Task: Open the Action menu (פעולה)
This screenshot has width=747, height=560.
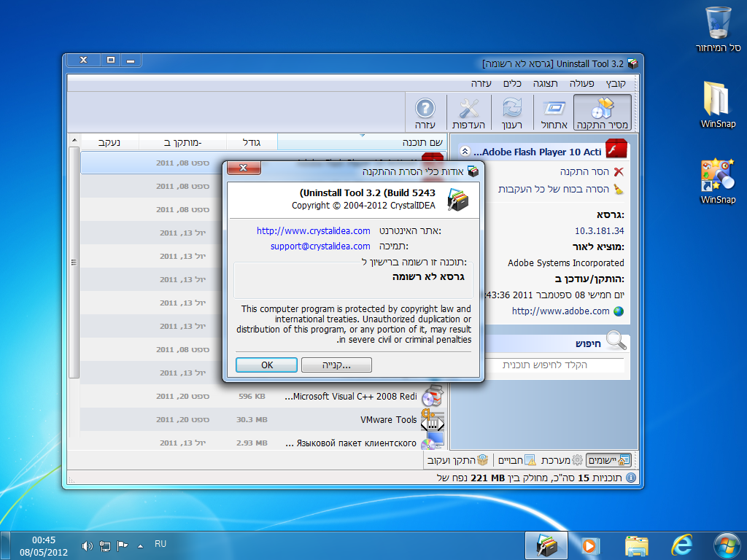Action: (581, 83)
